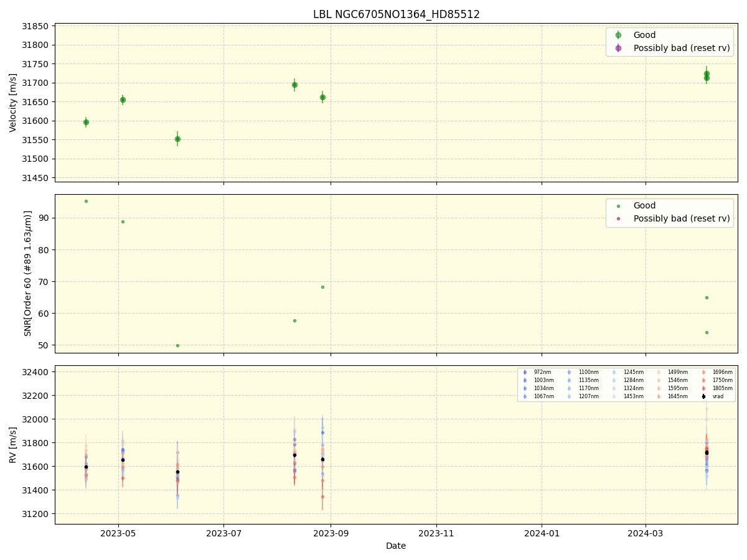Image resolution: width=747 pixels, height=560 pixels.
Task: Select the 1284nm legend entry
Action: click(627, 380)
